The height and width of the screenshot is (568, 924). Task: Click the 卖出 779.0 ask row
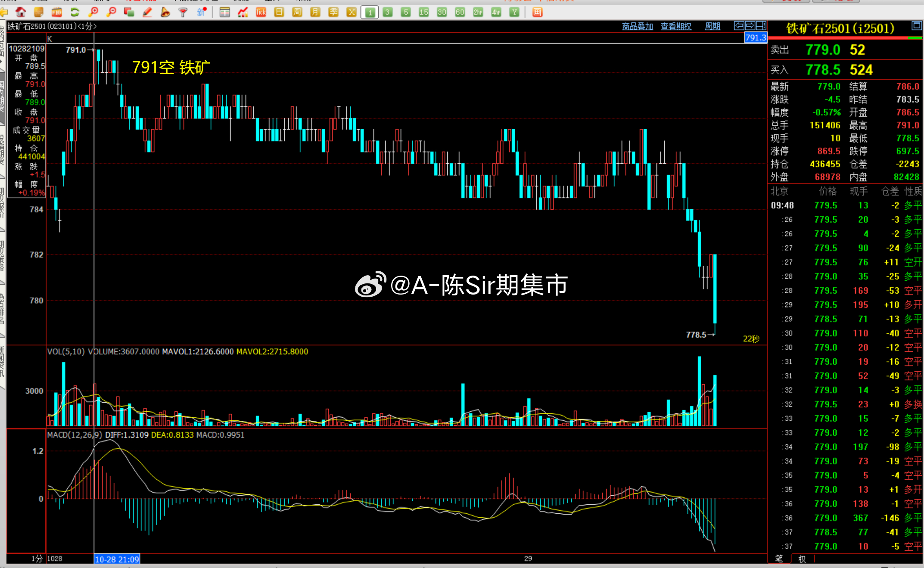[x=845, y=50]
